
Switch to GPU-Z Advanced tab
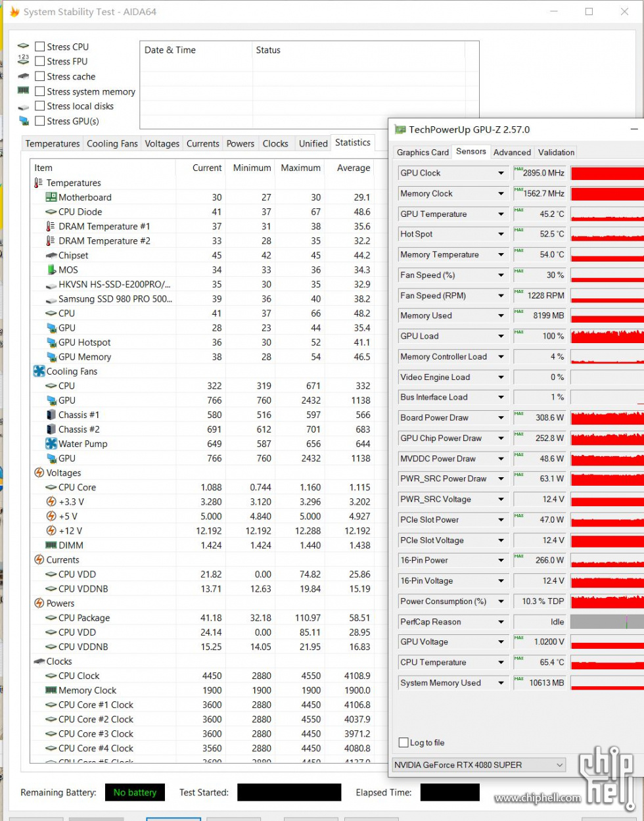[512, 152]
